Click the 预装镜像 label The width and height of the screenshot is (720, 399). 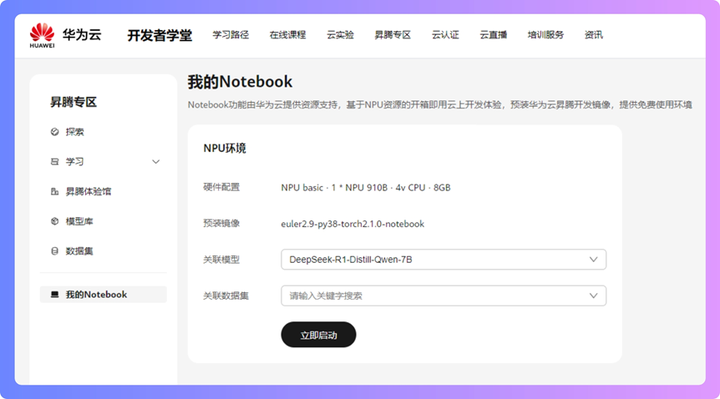coord(221,223)
